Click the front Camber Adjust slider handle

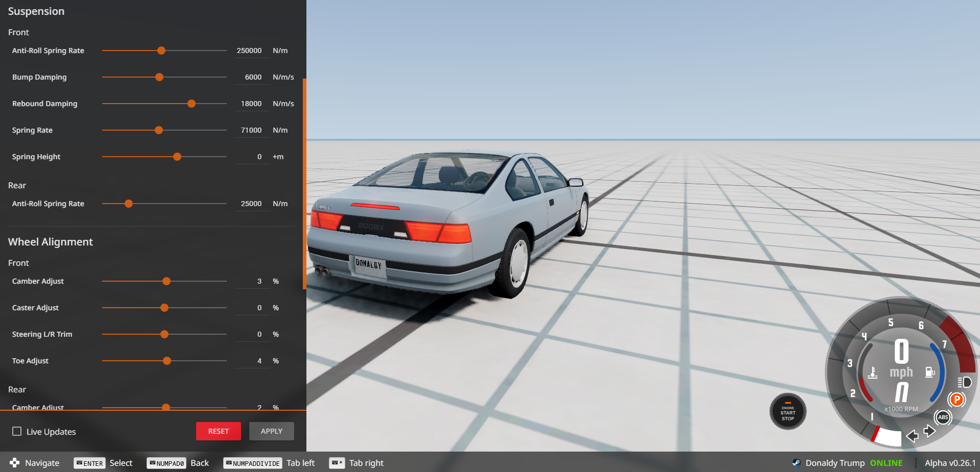tap(166, 281)
